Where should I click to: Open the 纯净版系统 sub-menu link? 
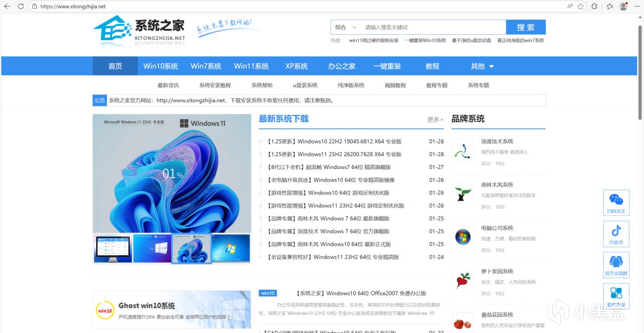tap(351, 86)
